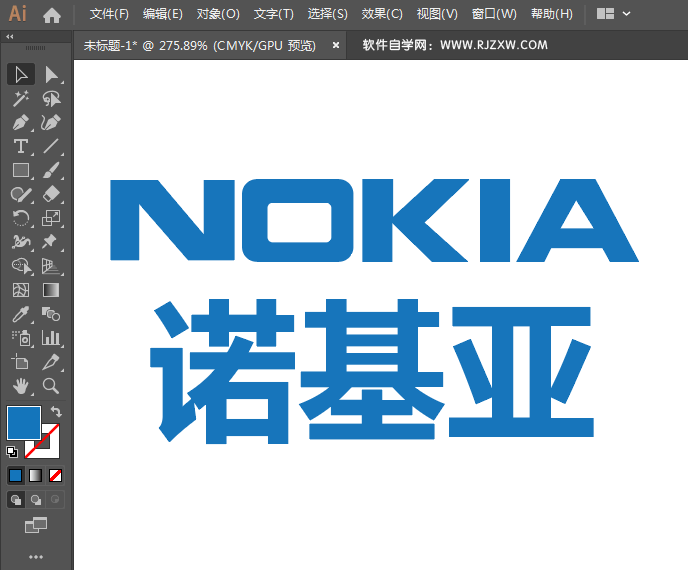Open the 对象(O) menu
Image resolution: width=688 pixels, height=570 pixels.
point(218,14)
